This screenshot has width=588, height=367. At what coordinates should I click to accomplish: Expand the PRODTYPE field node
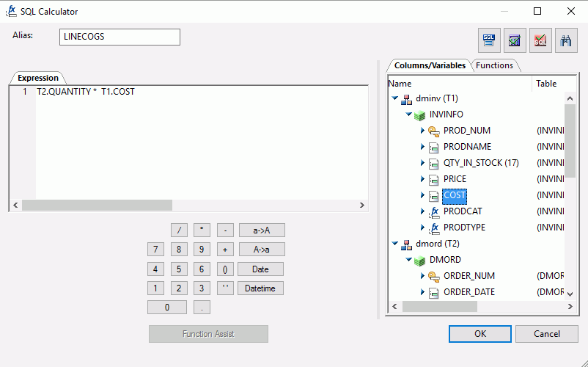(x=422, y=228)
